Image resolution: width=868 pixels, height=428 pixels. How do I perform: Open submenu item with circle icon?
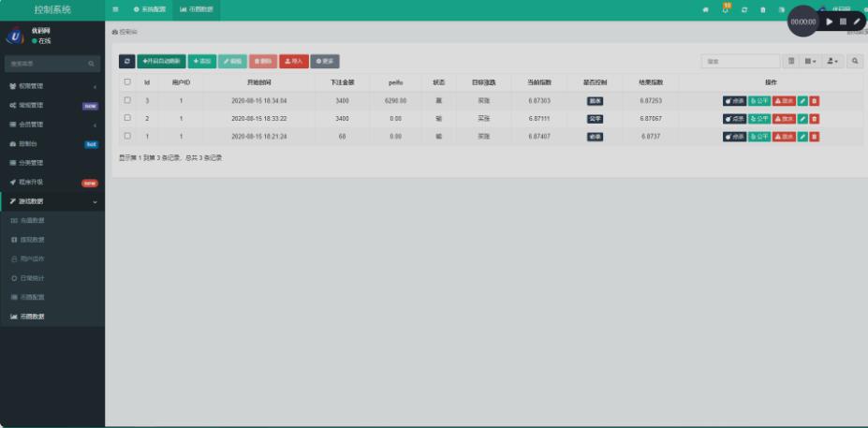[x=52, y=278]
